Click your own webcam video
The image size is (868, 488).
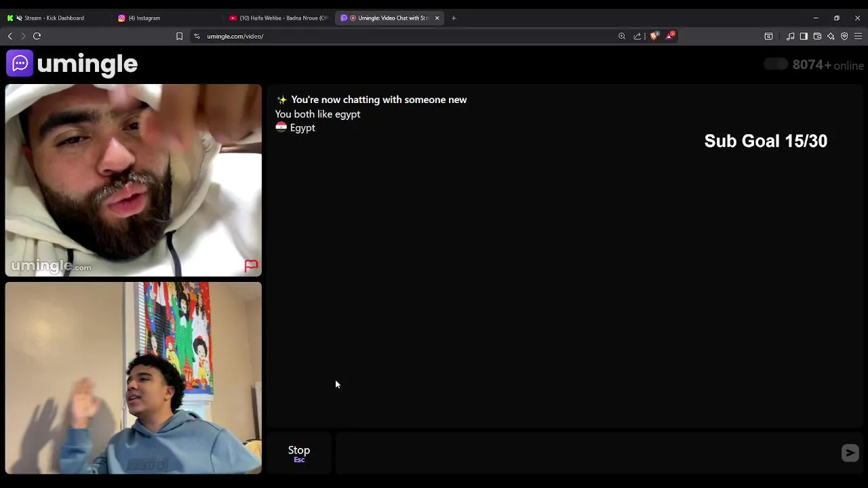(133, 378)
